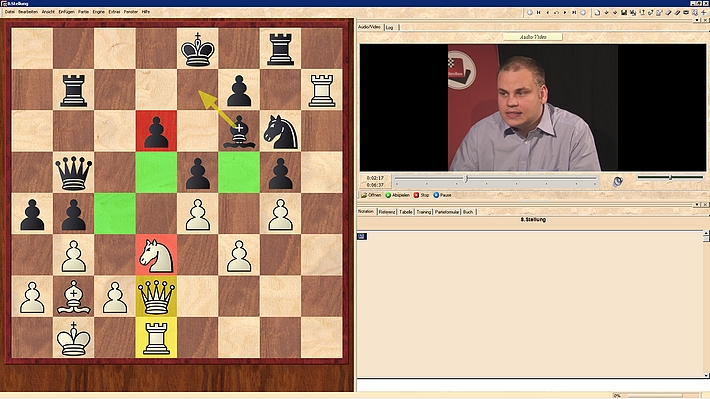Image resolution: width=710 pixels, height=399 pixels.
Task: Open the Extras menu
Action: click(114, 12)
